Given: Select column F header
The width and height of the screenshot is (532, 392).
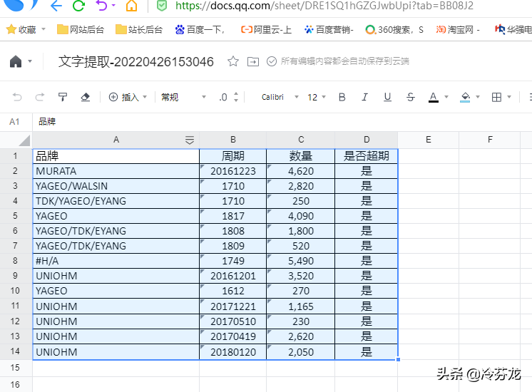Looking at the screenshot, I should [490, 140].
